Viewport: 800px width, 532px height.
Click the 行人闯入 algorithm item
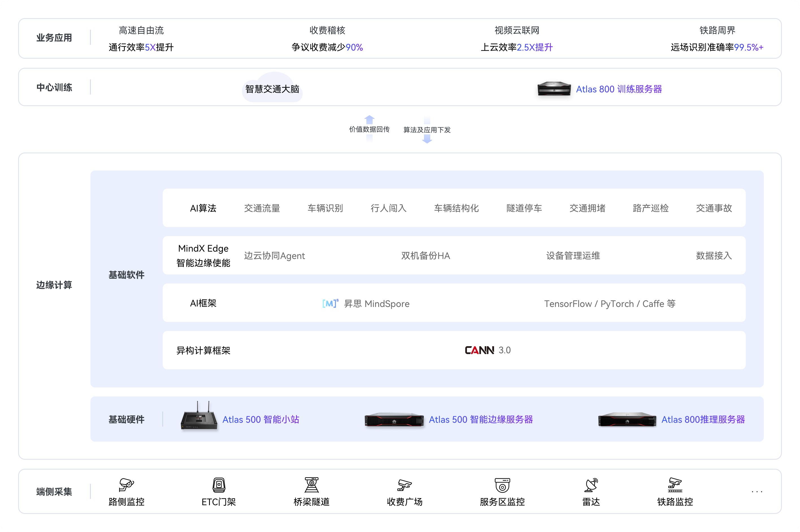(x=389, y=208)
